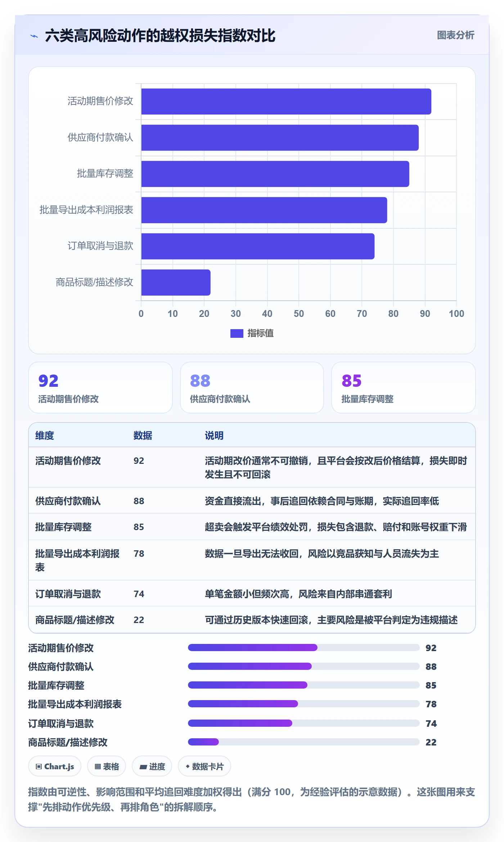Click the 订单取消与退款 chart bar
The image size is (504, 842).
point(258,246)
